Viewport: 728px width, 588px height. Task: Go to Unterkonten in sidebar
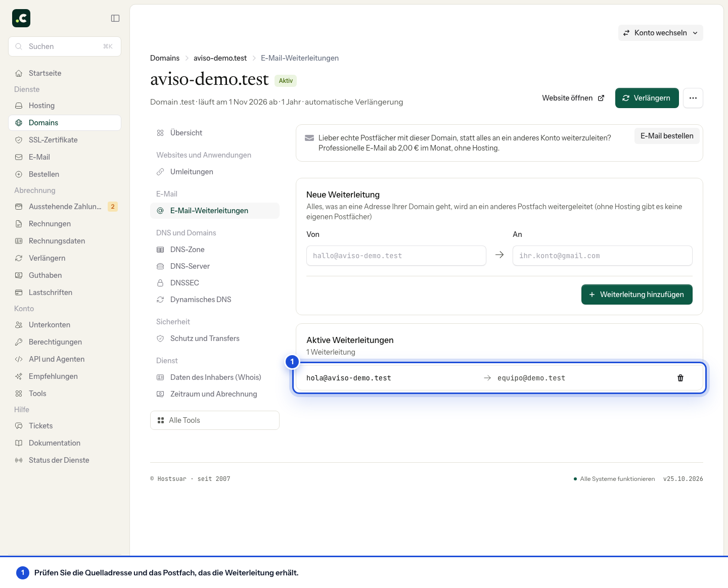coord(65,325)
